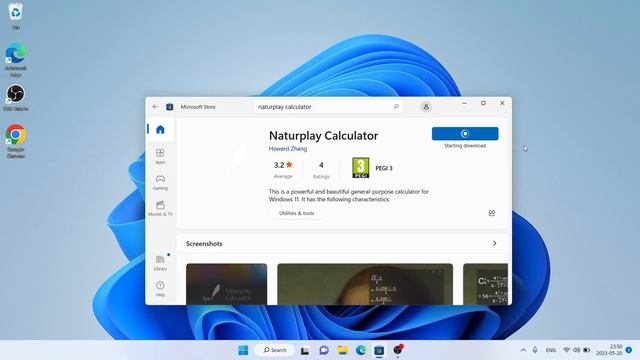640x360 pixels.
Task: Open the notification badge in tray
Action: [629, 350]
